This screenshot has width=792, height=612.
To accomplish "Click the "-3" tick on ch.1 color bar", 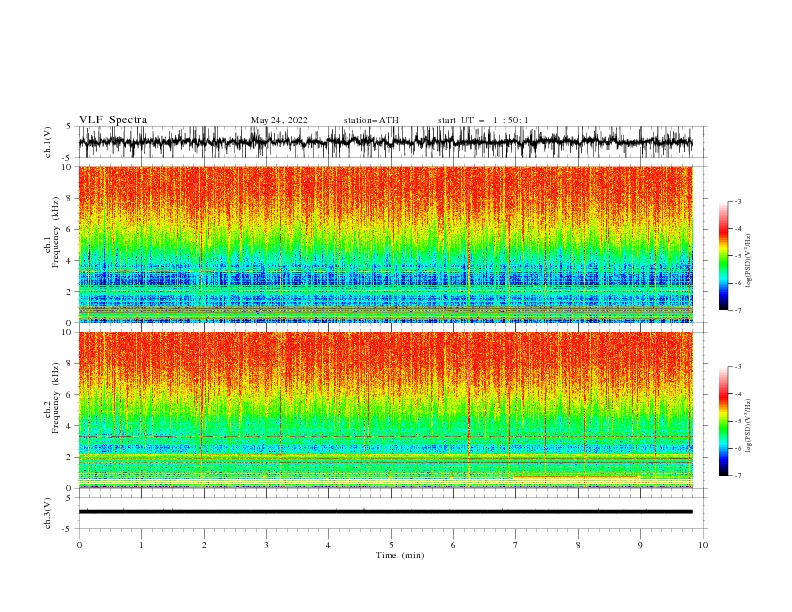I will pyautogui.click(x=738, y=201).
